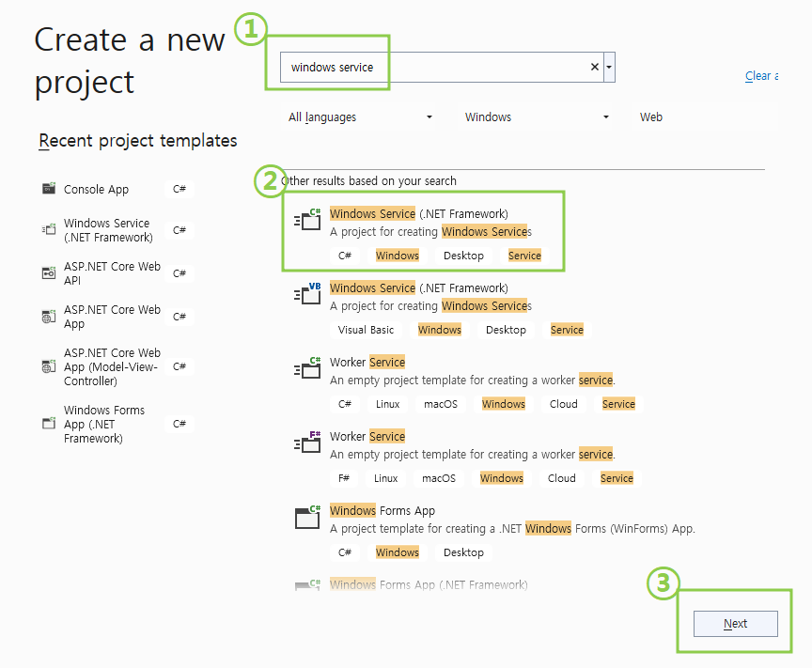The width and height of the screenshot is (812, 668).
Task: Click the Service tag on C# Windows Service
Action: (x=524, y=256)
